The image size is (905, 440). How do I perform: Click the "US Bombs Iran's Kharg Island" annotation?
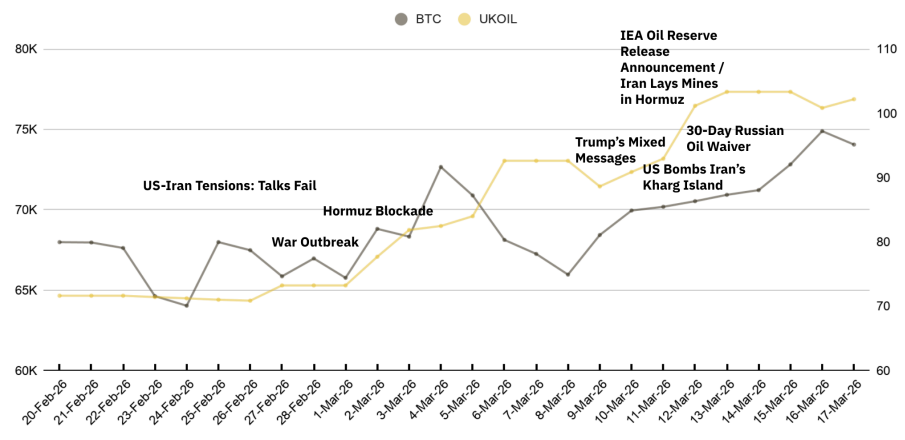pyautogui.click(x=694, y=177)
